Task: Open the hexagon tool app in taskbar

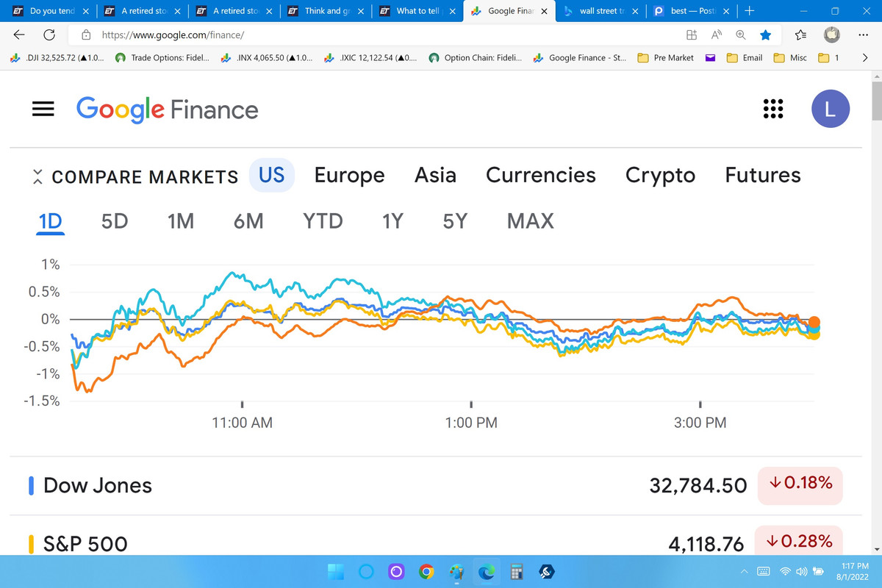Action: point(546,571)
